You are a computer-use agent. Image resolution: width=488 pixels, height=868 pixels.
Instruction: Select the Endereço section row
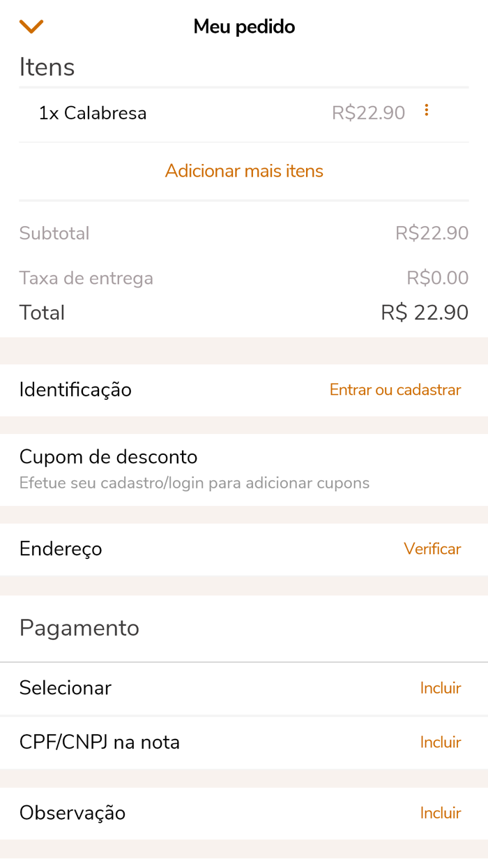[61, 548]
